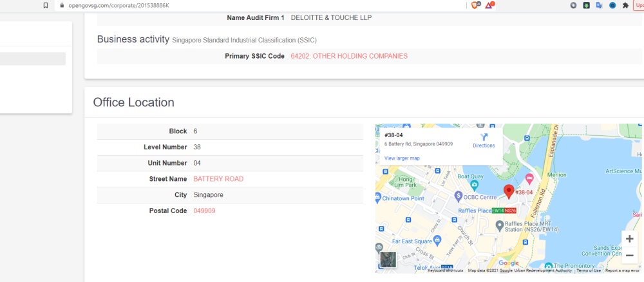Viewport: 644px width, 282px height.
Task: Click the red map pin marker #38-04
Action: click(x=508, y=191)
